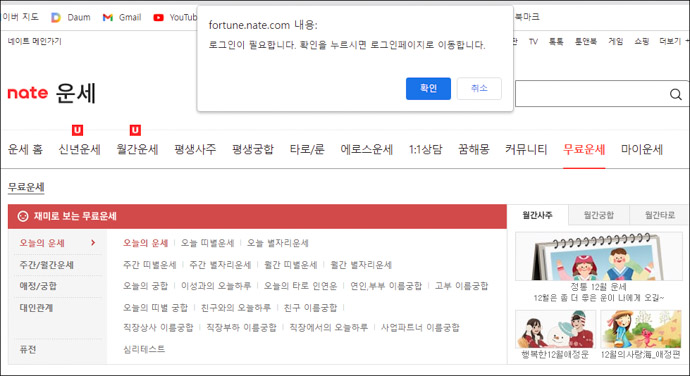Select the 무료운세 menu item
This screenshot has height=376, width=690.
pyautogui.click(x=584, y=149)
